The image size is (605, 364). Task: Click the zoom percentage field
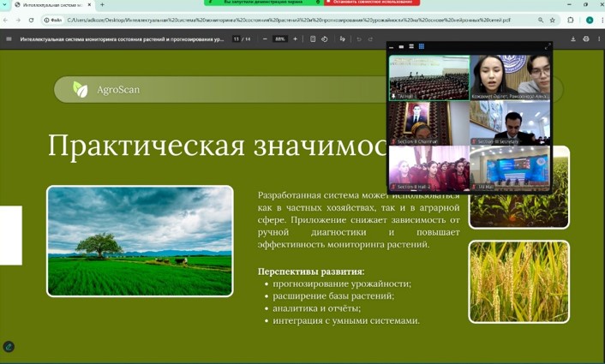coord(280,39)
